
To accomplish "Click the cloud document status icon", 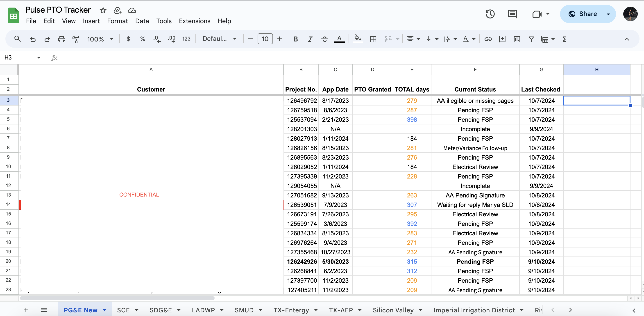I will click(132, 10).
